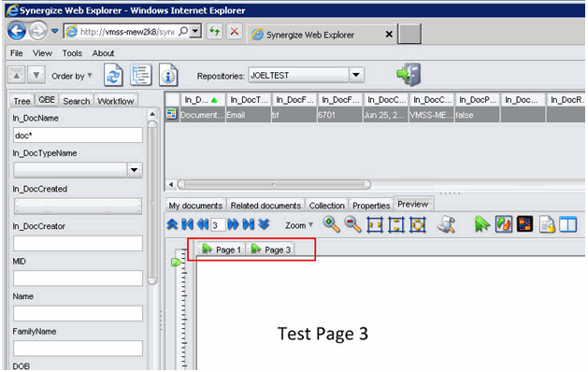
Task: Open the Repositories dropdown
Action: point(356,75)
